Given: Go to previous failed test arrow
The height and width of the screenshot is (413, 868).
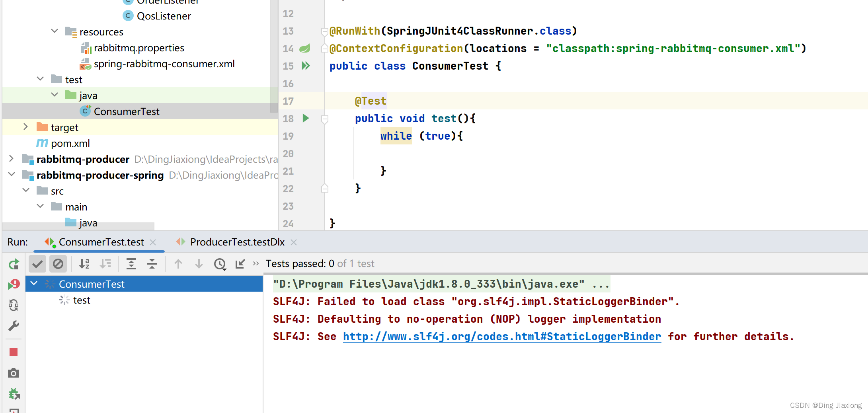Looking at the screenshot, I should (178, 264).
